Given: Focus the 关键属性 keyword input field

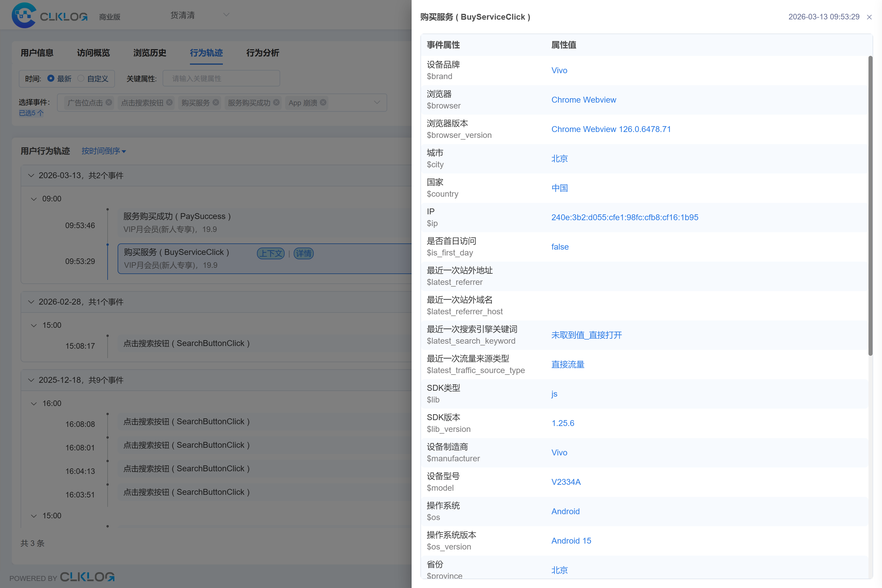Looking at the screenshot, I should pyautogui.click(x=221, y=78).
